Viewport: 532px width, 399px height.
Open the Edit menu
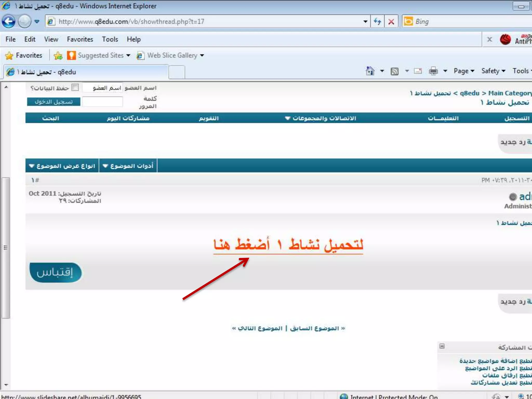(30, 39)
